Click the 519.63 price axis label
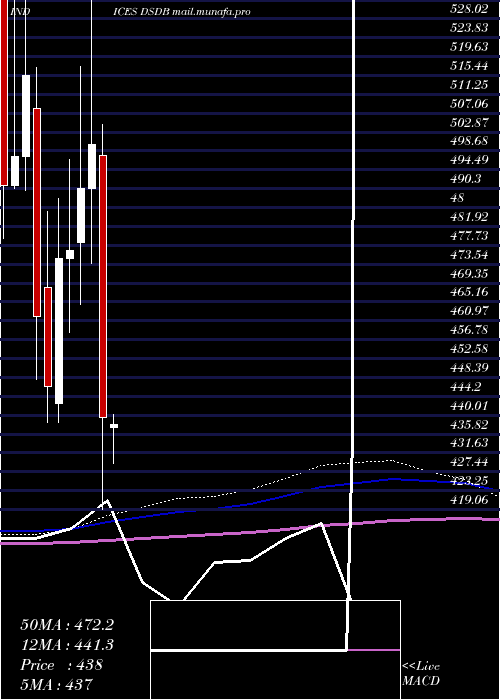Screen dimensions: 500x700 coord(469,47)
